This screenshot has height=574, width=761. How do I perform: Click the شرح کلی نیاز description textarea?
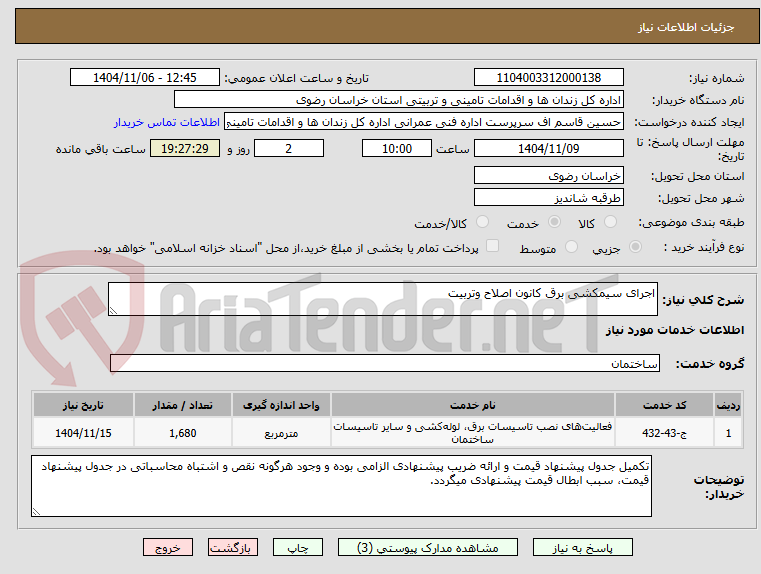383,299
